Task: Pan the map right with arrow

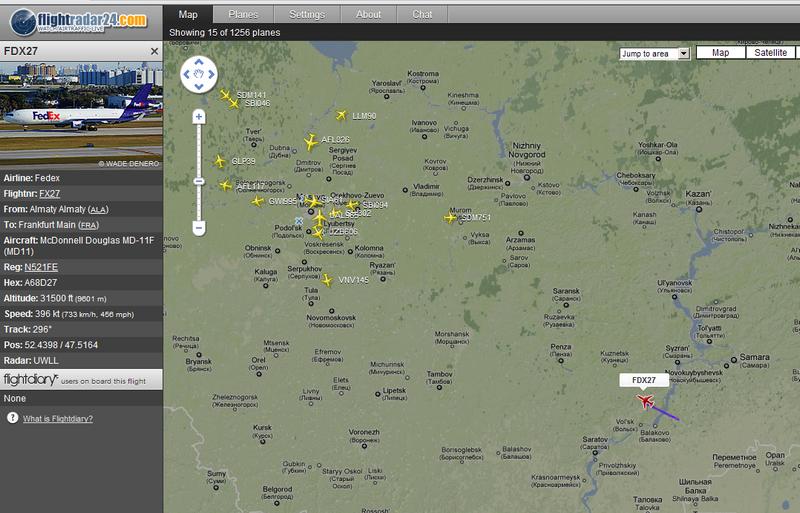Action: [211, 75]
